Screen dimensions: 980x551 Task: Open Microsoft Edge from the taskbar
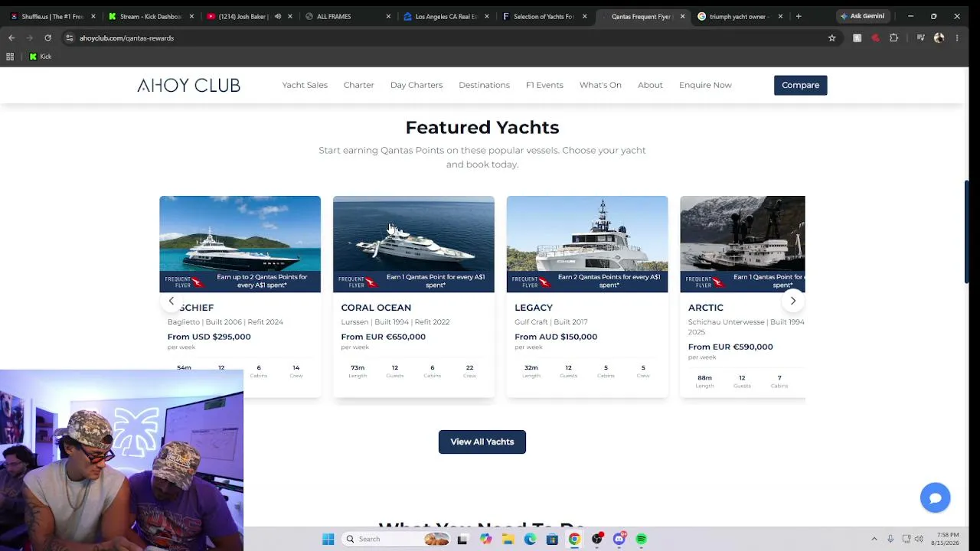pyautogui.click(x=530, y=540)
